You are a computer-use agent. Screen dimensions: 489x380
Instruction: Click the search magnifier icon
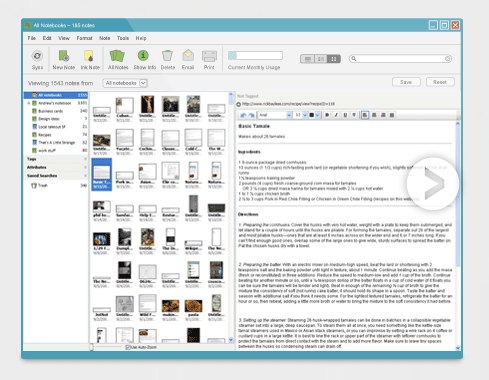click(354, 59)
